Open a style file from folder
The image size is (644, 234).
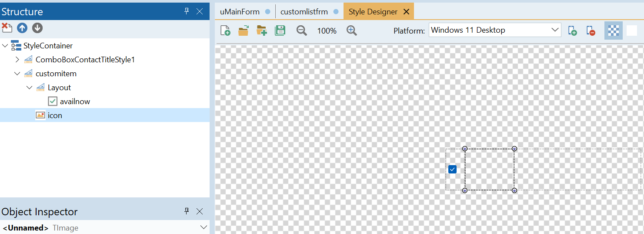pyautogui.click(x=244, y=31)
